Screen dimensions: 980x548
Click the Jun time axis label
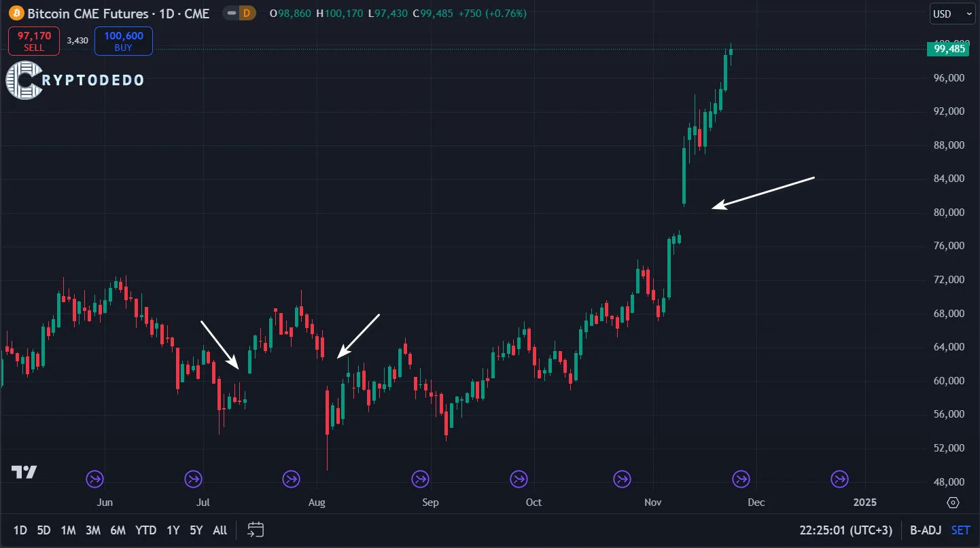(x=105, y=503)
